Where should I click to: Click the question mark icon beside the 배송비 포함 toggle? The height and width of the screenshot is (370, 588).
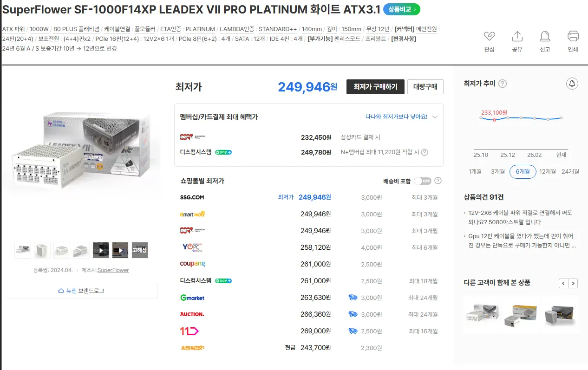click(438, 181)
